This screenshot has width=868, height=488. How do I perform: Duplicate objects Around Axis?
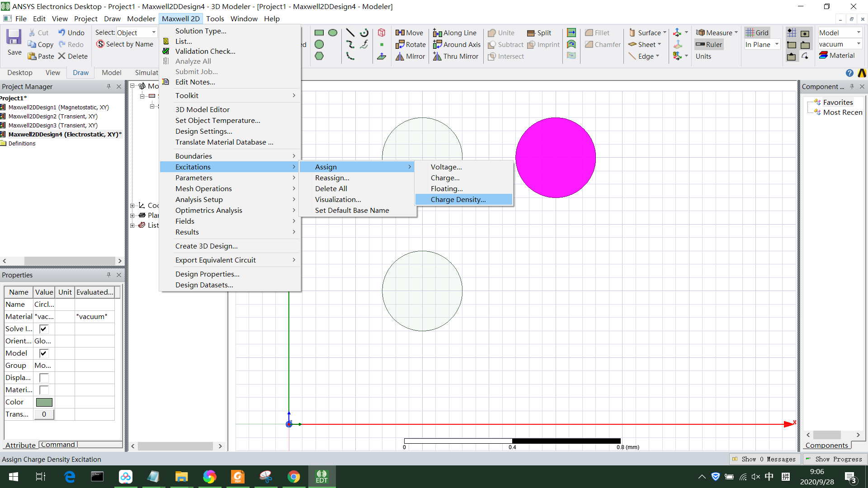(x=457, y=44)
